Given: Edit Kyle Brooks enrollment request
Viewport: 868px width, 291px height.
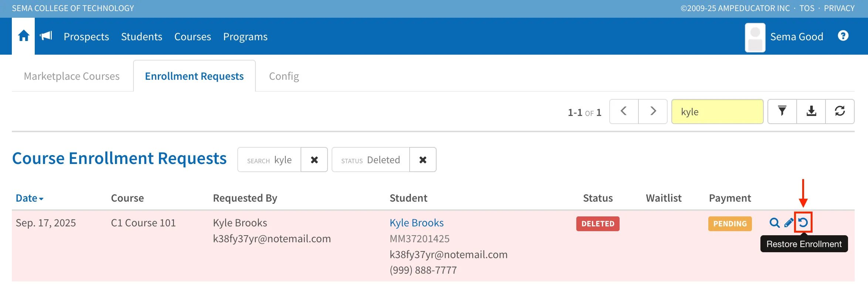Looking at the screenshot, I should (x=789, y=223).
